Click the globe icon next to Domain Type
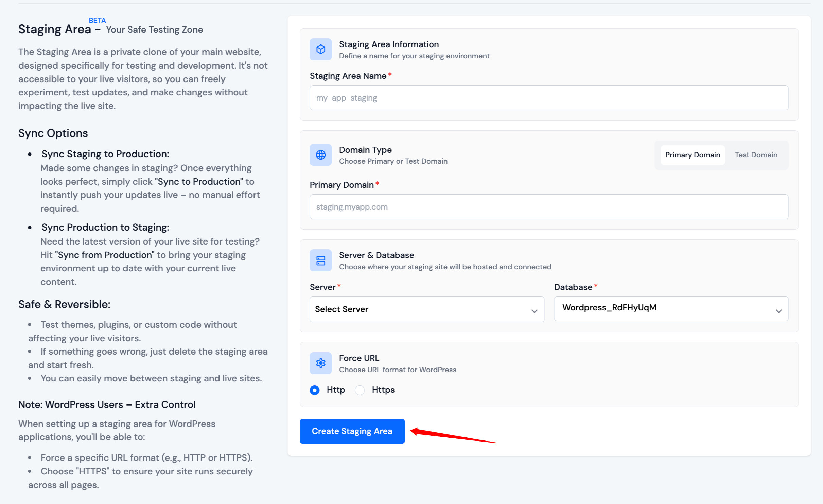This screenshot has width=823, height=504. 320,155
